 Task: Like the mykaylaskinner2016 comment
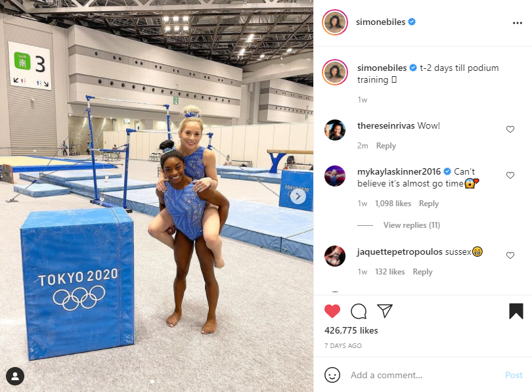click(x=510, y=175)
